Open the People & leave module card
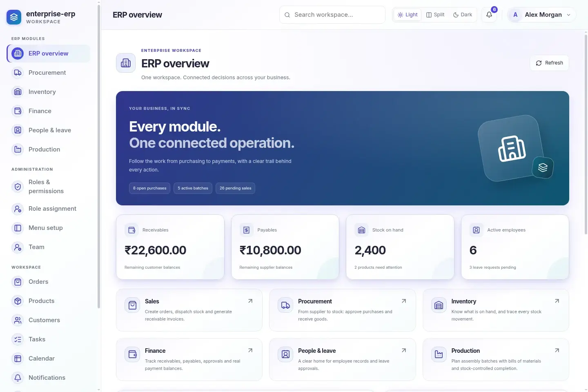Image resolution: width=588 pixels, height=392 pixels. click(x=342, y=359)
